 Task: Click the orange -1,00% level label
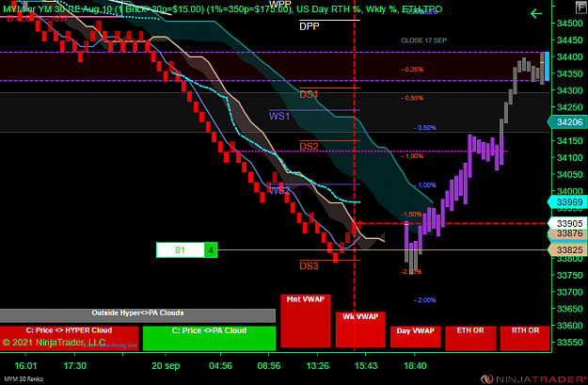tap(412, 156)
